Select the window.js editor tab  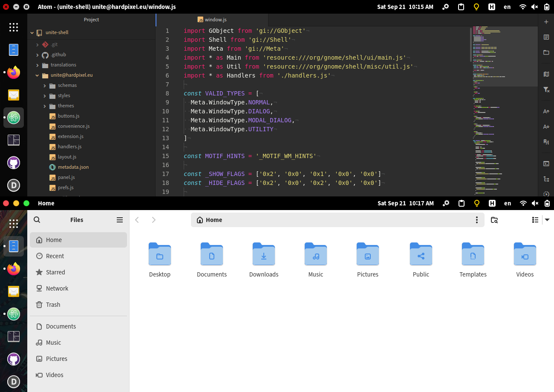pos(212,20)
